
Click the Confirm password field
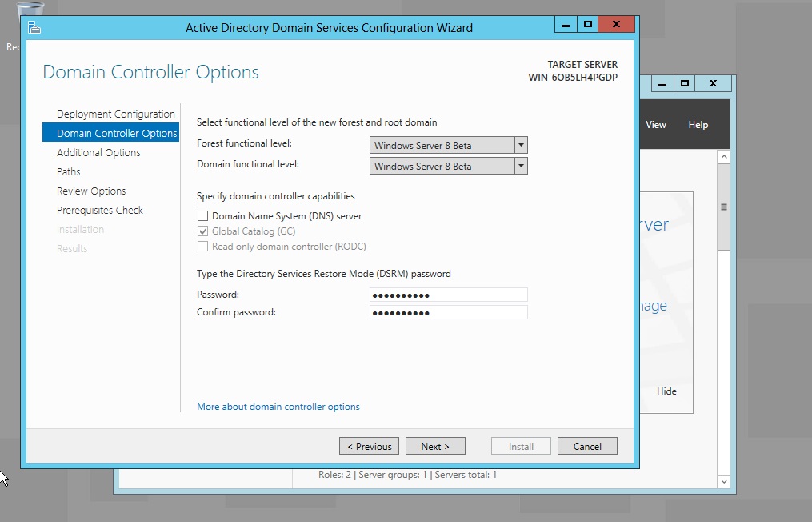tap(449, 312)
